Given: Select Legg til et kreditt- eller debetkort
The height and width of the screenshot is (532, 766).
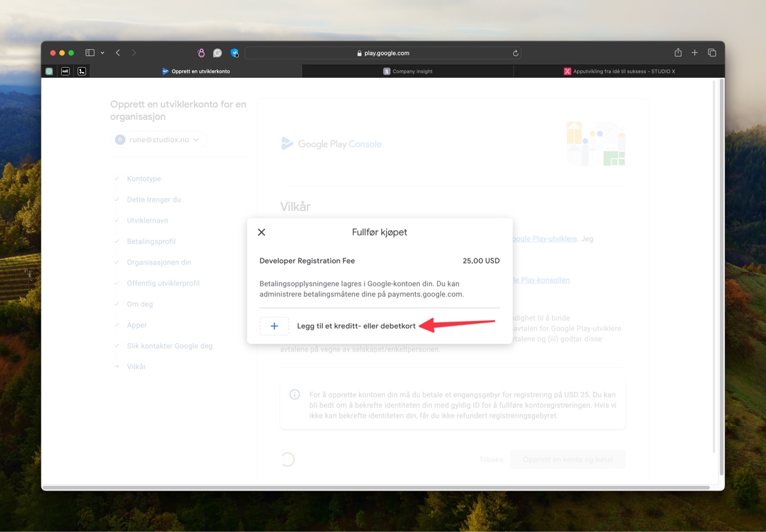Looking at the screenshot, I should (x=356, y=326).
